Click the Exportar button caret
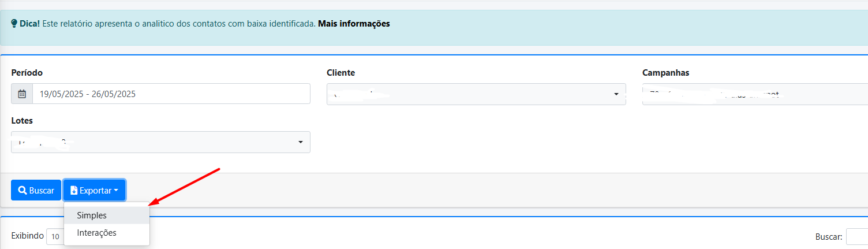868x249 pixels. 116,191
